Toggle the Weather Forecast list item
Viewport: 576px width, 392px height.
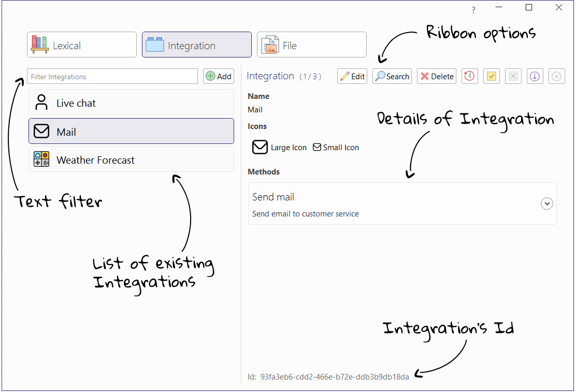pyautogui.click(x=131, y=159)
